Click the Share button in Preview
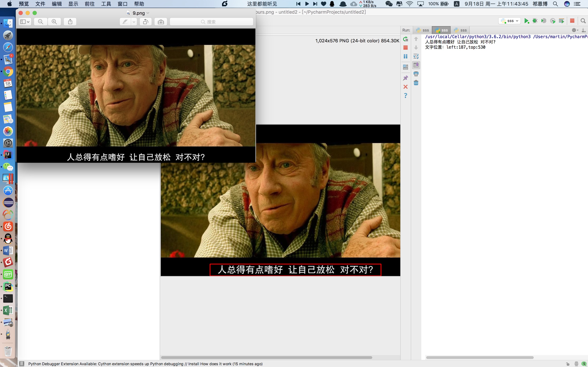This screenshot has width=588, height=367. pyautogui.click(x=70, y=22)
